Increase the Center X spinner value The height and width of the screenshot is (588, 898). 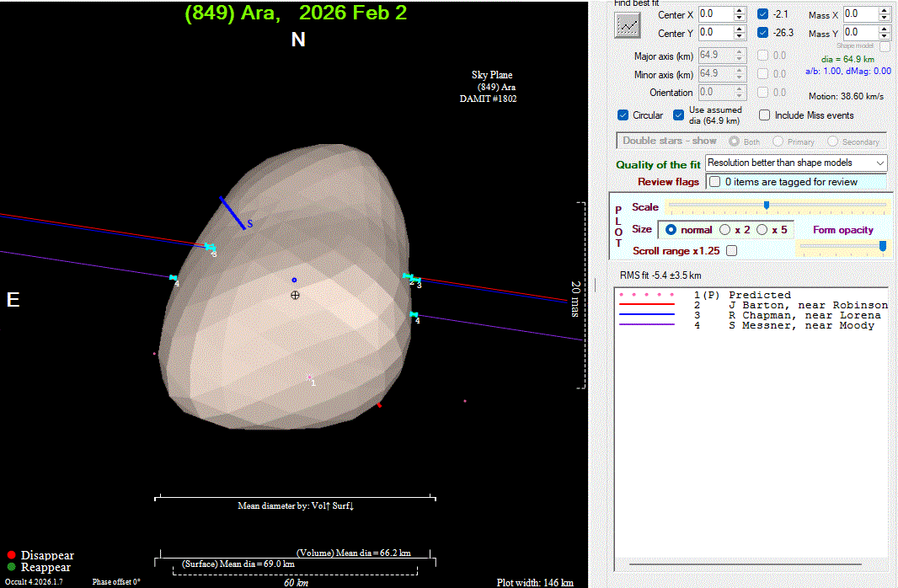click(x=740, y=11)
